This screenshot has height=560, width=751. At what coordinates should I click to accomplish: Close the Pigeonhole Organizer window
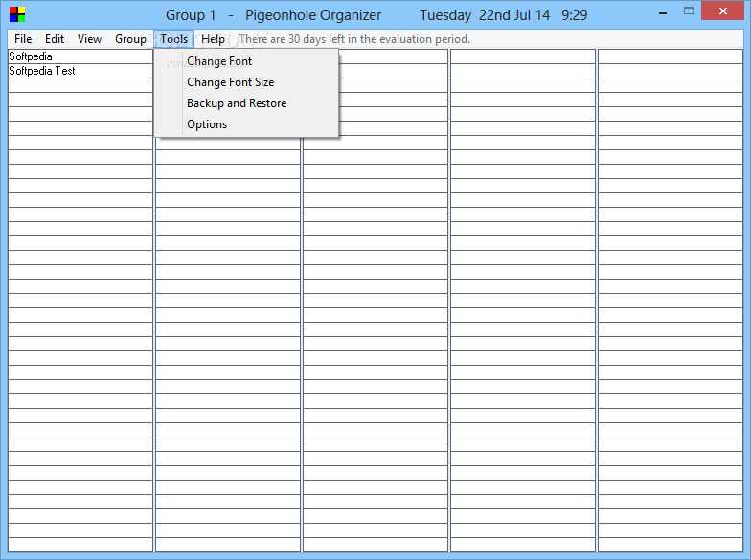722,11
